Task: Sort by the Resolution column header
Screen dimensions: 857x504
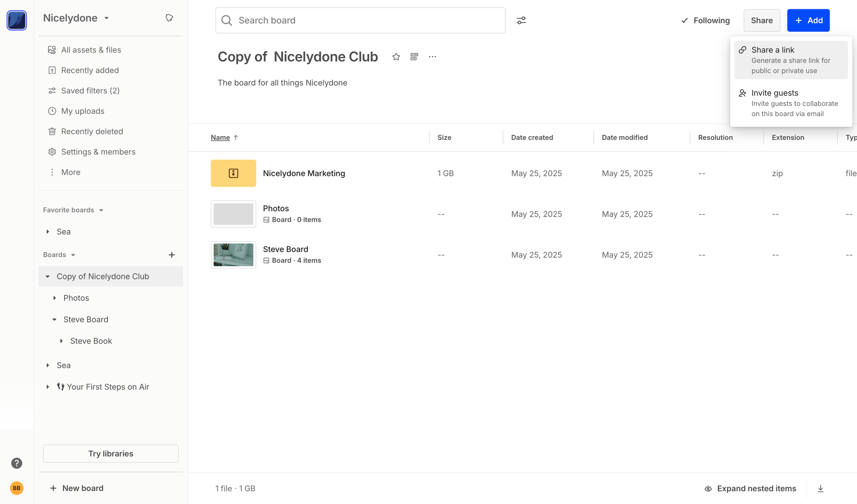Action: (715, 137)
